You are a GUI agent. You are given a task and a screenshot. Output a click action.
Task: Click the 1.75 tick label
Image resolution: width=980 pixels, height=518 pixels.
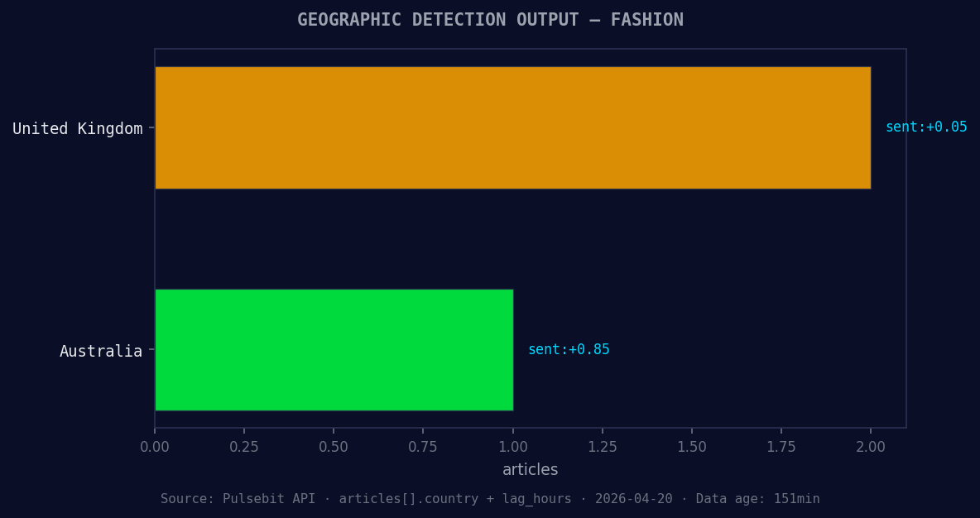click(781, 446)
